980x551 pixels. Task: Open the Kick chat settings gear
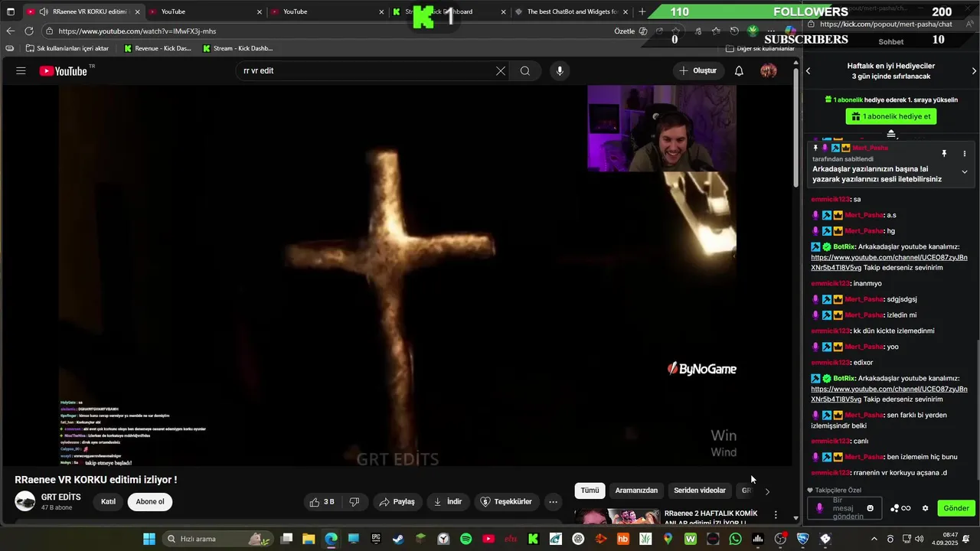point(925,508)
